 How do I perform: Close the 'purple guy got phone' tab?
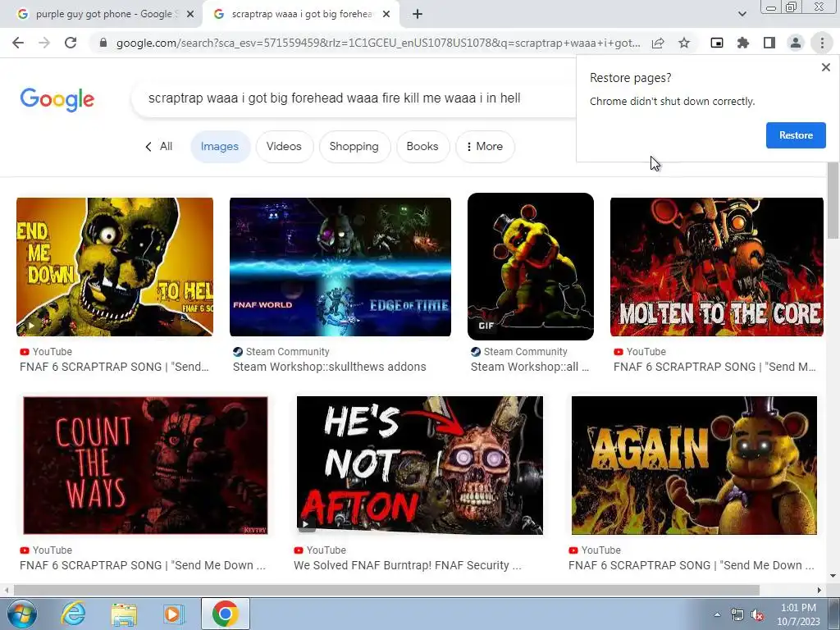pos(190,15)
